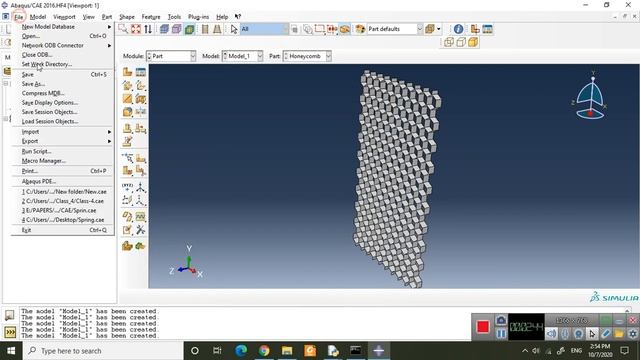The height and width of the screenshot is (360, 640).
Task: Click the 3D compass view triad
Action: click(590, 96)
